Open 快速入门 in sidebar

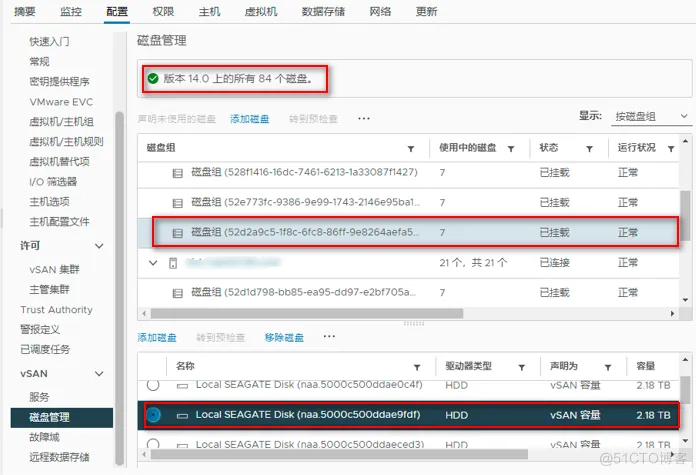point(49,42)
